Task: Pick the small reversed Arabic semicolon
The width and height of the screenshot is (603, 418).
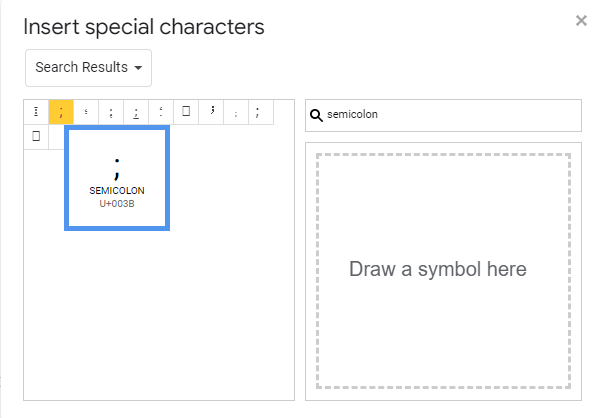Action: click(86, 112)
